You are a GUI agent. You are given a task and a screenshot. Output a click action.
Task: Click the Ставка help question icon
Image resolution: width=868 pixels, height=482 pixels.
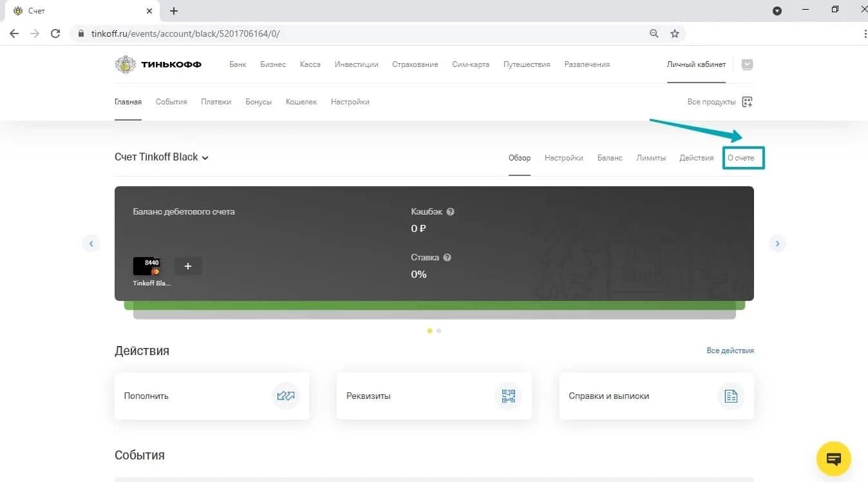[x=447, y=257]
